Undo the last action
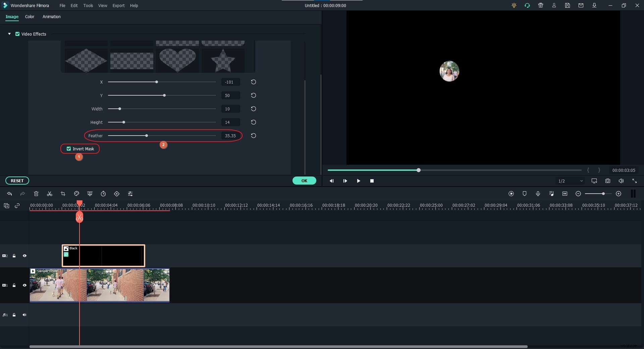 (x=9, y=194)
